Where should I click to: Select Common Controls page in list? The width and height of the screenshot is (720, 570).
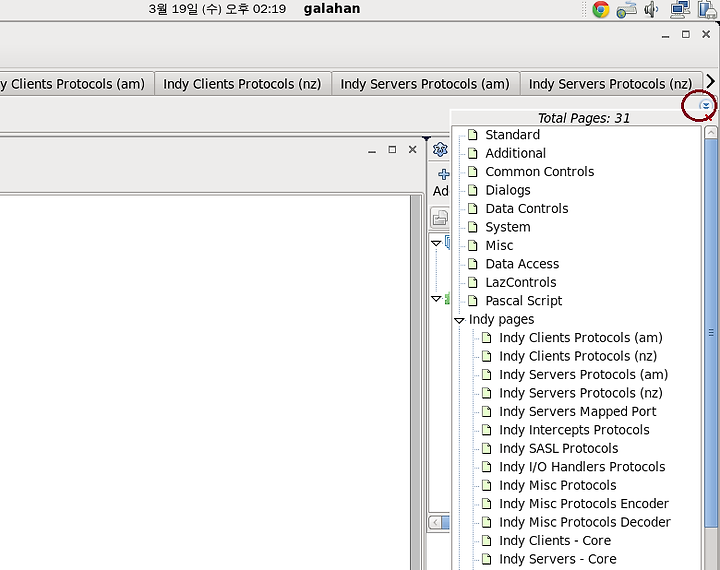[540, 171]
